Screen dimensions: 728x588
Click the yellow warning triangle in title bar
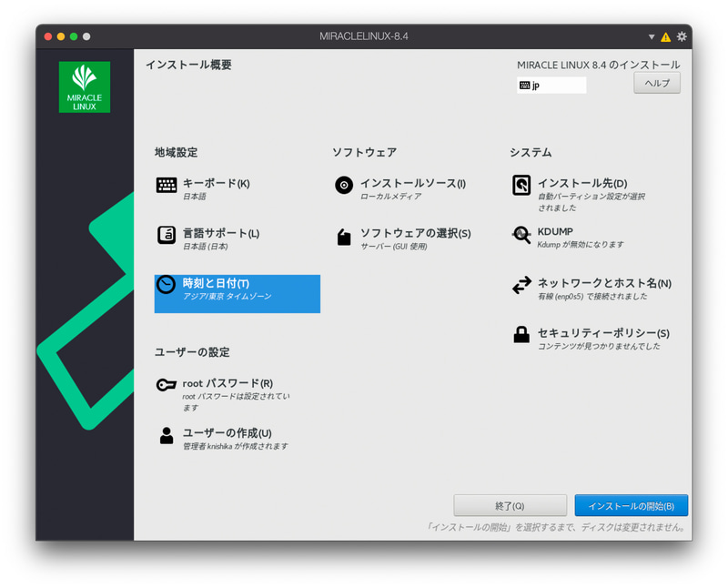coord(665,36)
